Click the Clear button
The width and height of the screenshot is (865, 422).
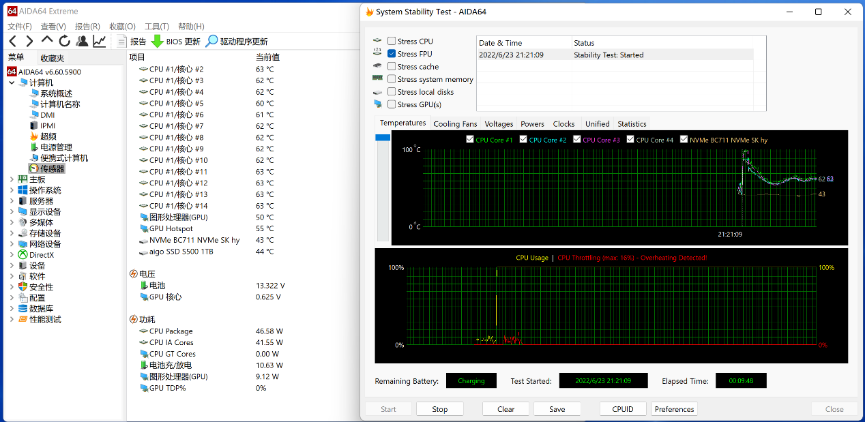pos(506,409)
